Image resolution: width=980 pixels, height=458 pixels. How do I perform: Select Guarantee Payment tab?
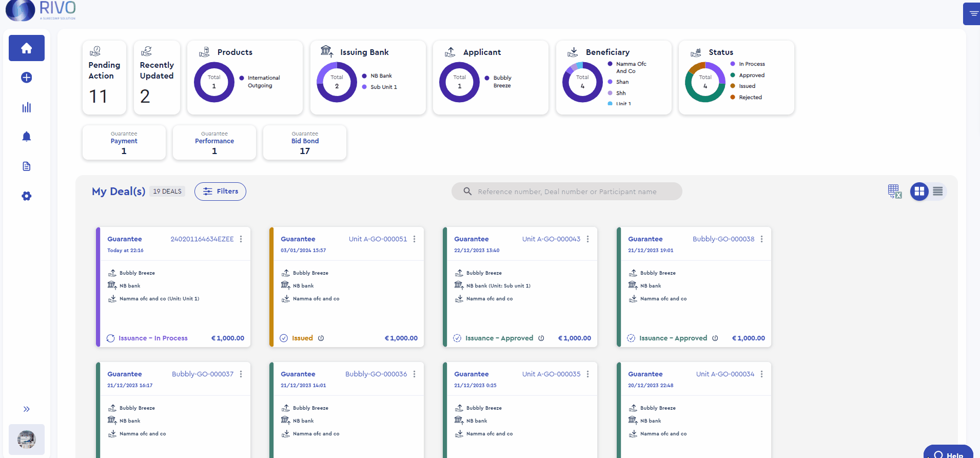tap(124, 143)
